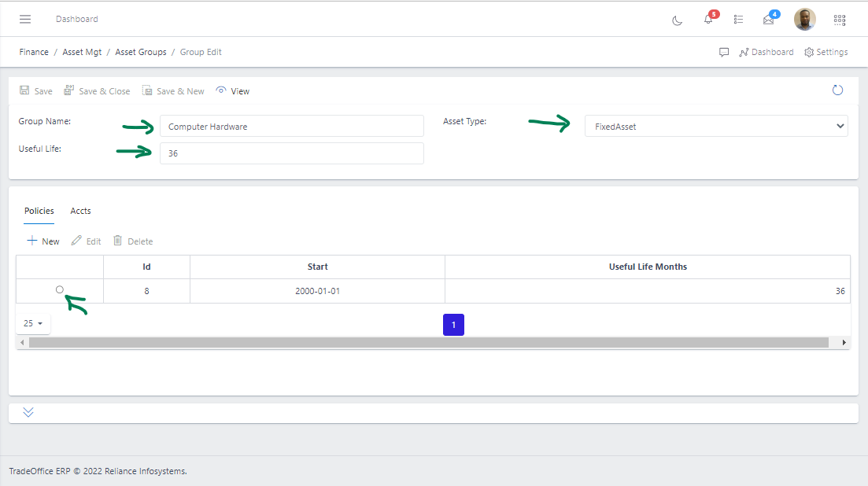
Task: Open the page size selector showing 25
Action: click(x=32, y=322)
